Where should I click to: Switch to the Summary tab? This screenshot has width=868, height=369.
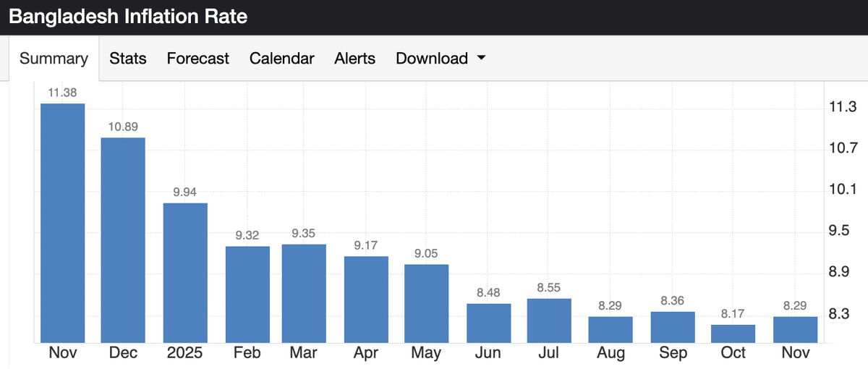[54, 59]
